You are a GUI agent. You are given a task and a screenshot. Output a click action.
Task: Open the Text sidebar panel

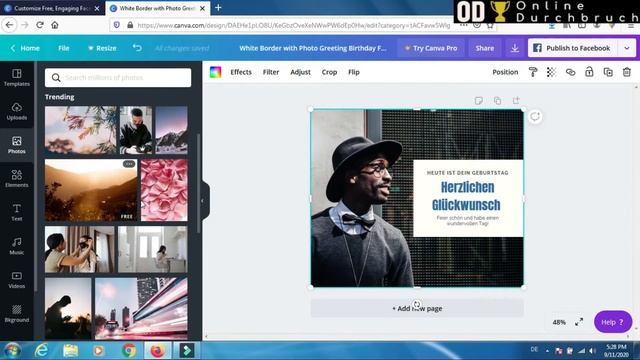(17, 213)
